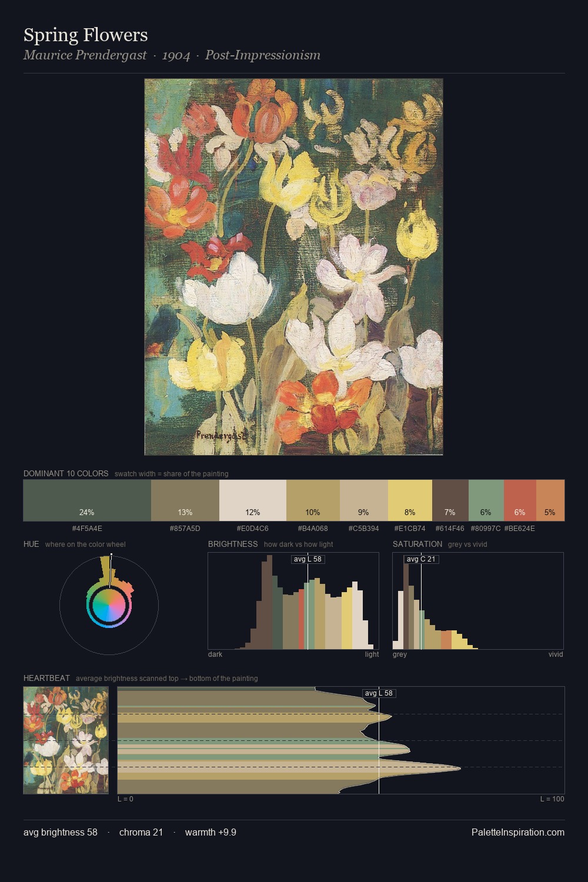Click the BRIGHTNESS section heading
The height and width of the screenshot is (882, 588).
(233, 544)
